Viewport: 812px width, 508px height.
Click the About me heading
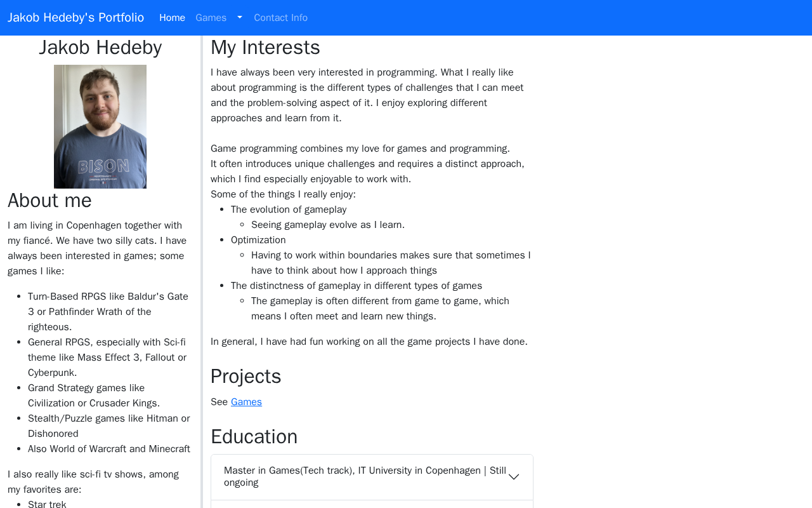pos(49,201)
